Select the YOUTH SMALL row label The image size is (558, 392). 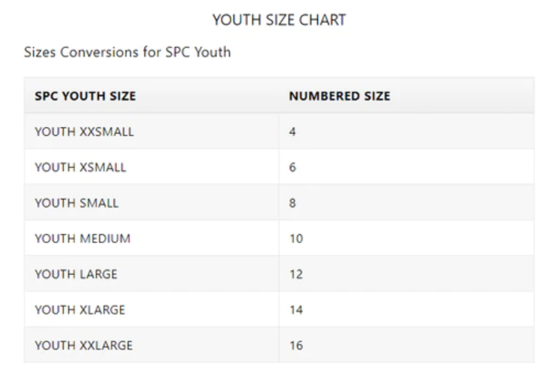(x=76, y=203)
